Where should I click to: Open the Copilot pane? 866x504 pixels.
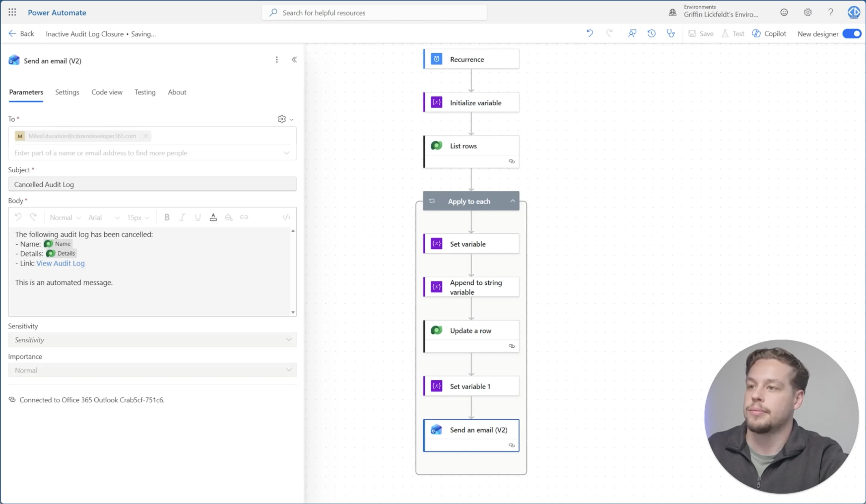[769, 34]
